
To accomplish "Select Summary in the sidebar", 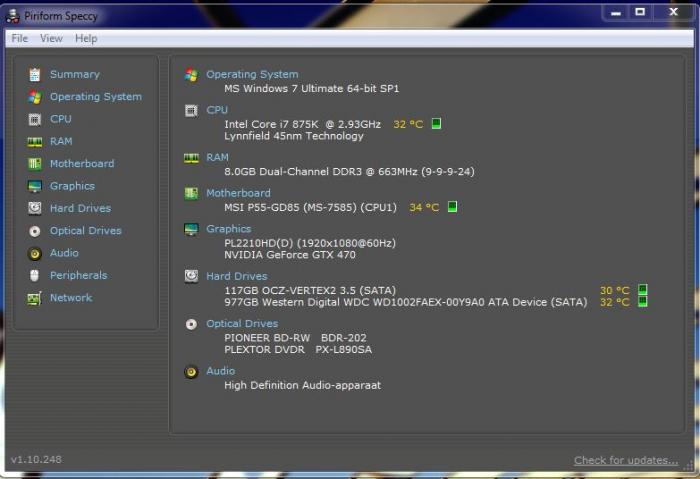I will (75, 75).
